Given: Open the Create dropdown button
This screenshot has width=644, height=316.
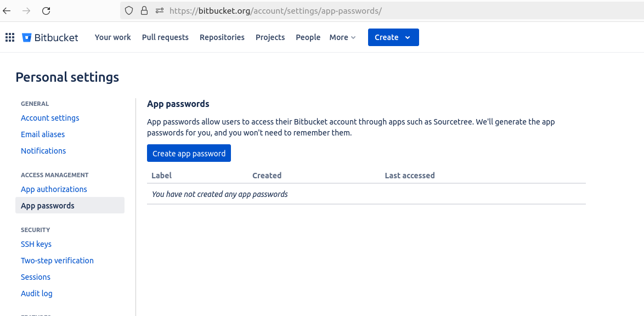Looking at the screenshot, I should coord(393,37).
